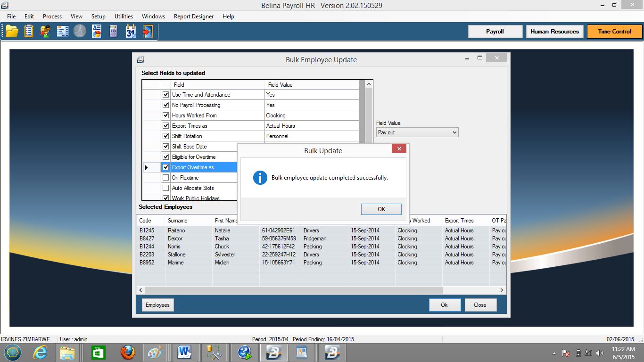Open the document A taskbar icon

pos(302,352)
